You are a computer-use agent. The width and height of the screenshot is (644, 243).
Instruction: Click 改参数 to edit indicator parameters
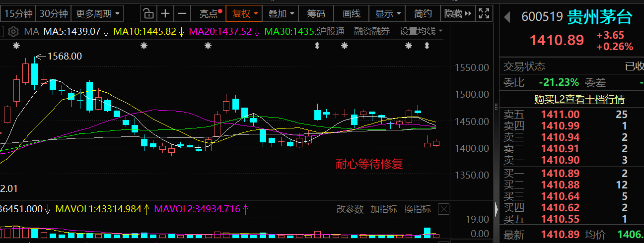pyautogui.click(x=350, y=209)
